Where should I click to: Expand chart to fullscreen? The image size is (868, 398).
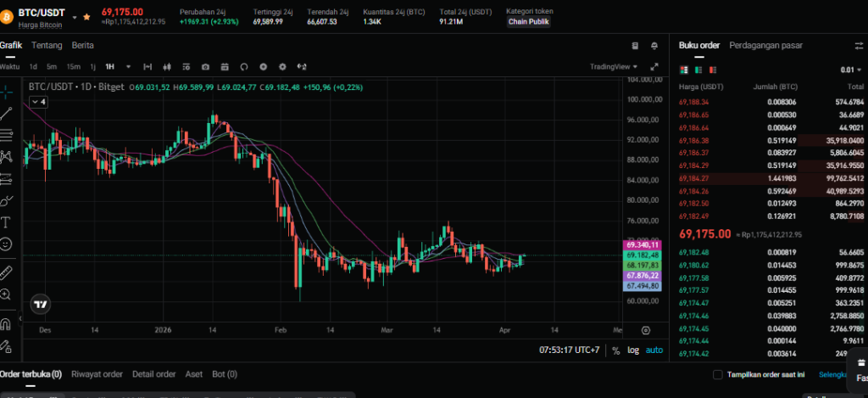coord(654,66)
